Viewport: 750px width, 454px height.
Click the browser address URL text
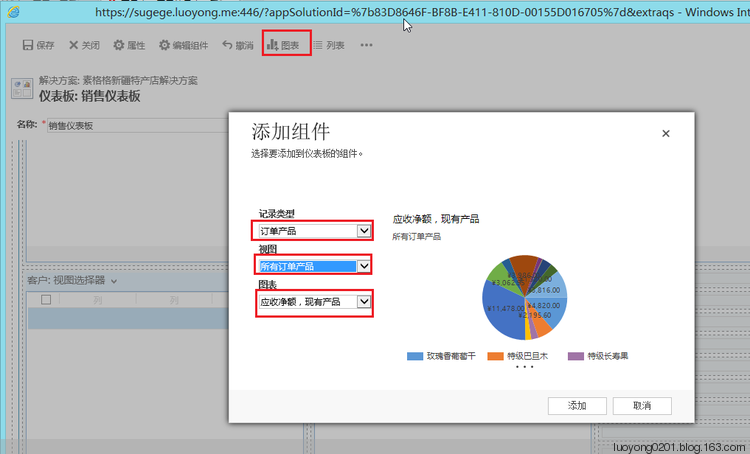click(x=385, y=12)
